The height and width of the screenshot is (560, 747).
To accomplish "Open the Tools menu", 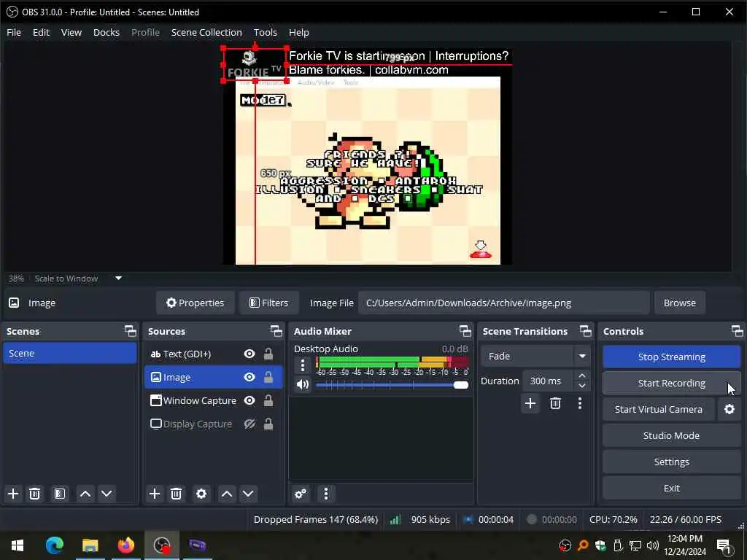I will (266, 32).
